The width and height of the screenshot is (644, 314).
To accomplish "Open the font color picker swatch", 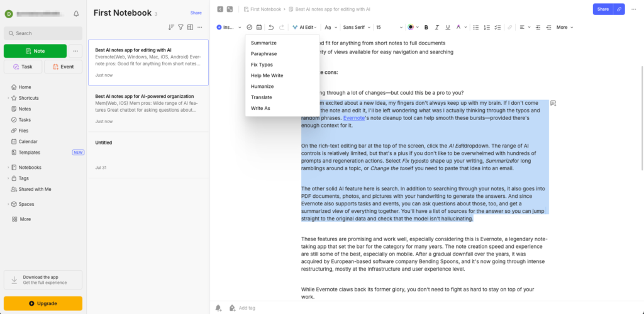I will click(x=411, y=27).
